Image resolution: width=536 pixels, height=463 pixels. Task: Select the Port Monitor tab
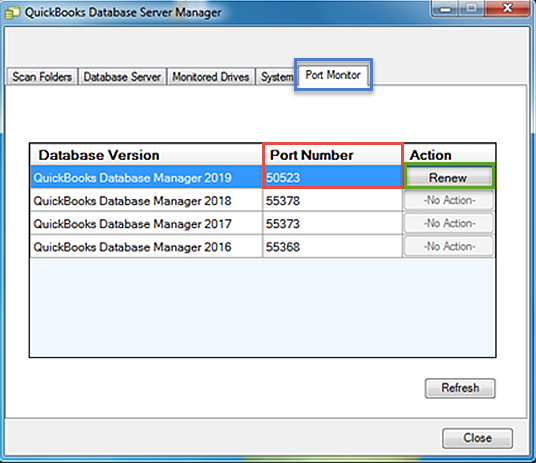point(333,75)
